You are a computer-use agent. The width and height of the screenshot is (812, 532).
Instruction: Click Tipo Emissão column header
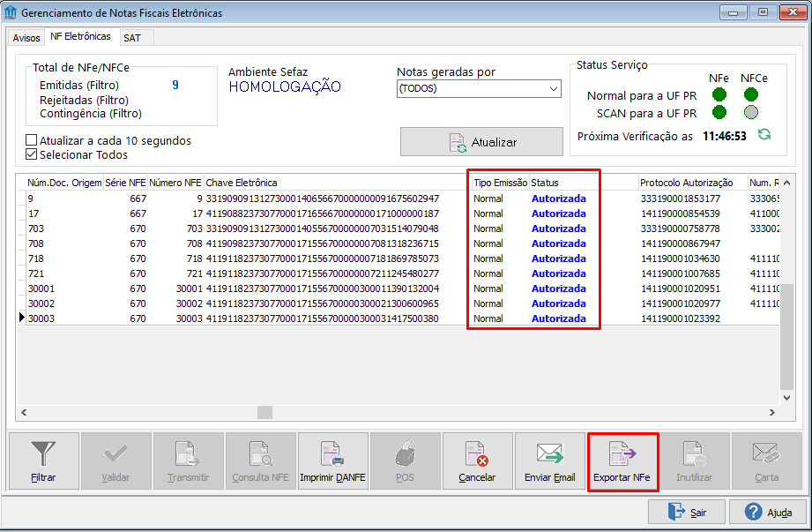(500, 183)
